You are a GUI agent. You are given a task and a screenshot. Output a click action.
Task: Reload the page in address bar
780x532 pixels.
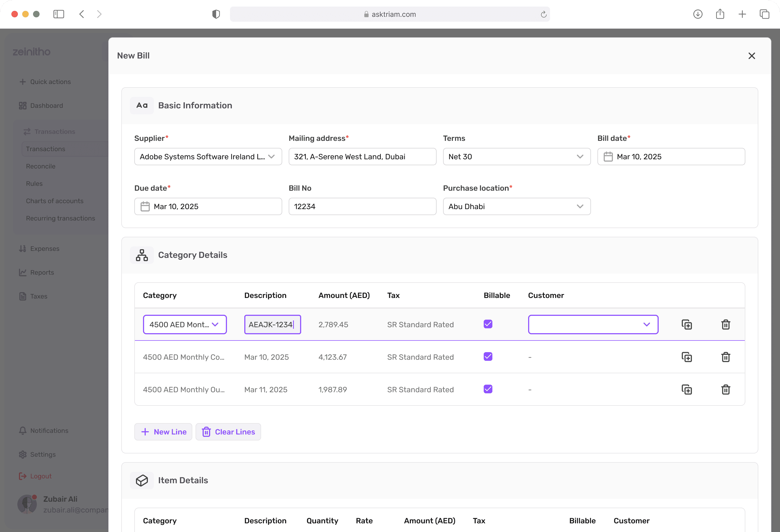(543, 14)
